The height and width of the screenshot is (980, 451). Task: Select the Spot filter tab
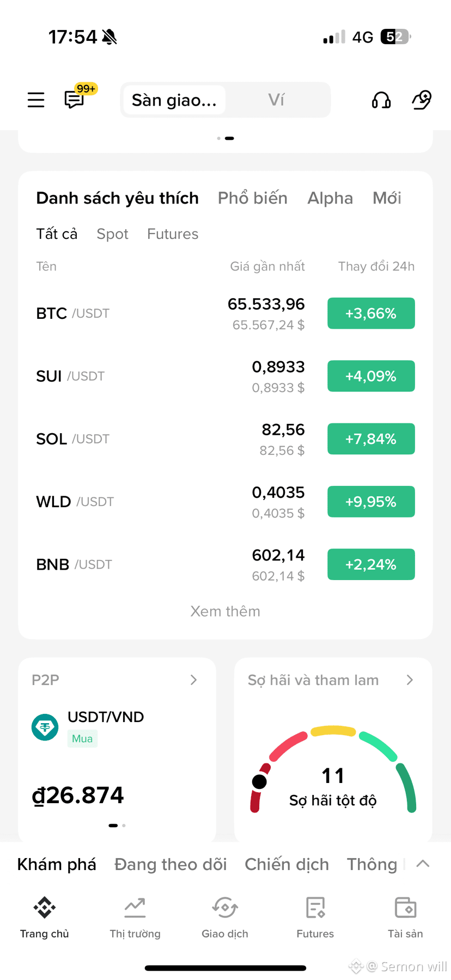(112, 234)
